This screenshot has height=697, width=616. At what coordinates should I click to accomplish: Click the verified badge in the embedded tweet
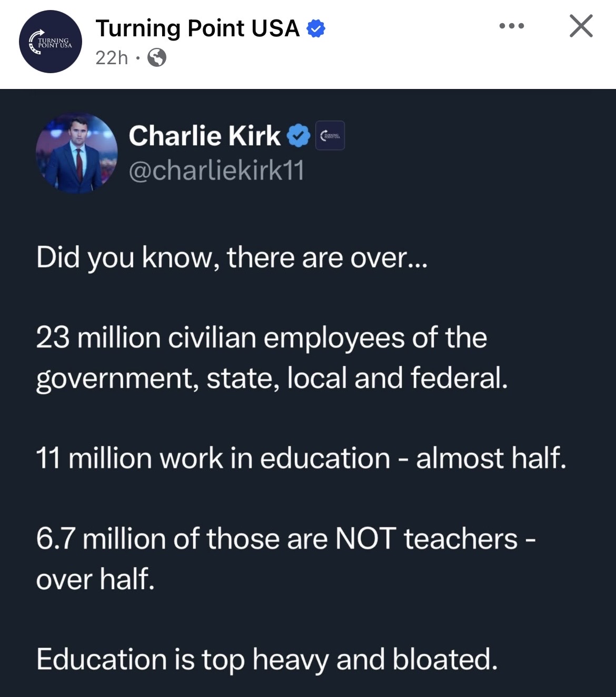click(298, 136)
